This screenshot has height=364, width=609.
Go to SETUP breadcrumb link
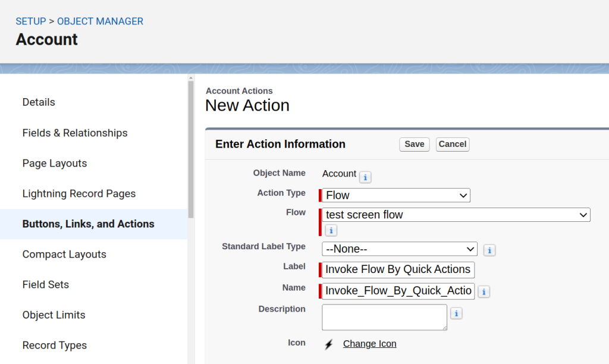(x=31, y=21)
